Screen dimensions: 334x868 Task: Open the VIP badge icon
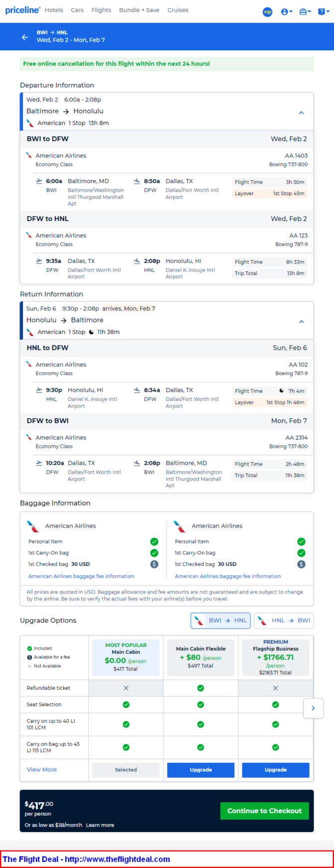[268, 11]
